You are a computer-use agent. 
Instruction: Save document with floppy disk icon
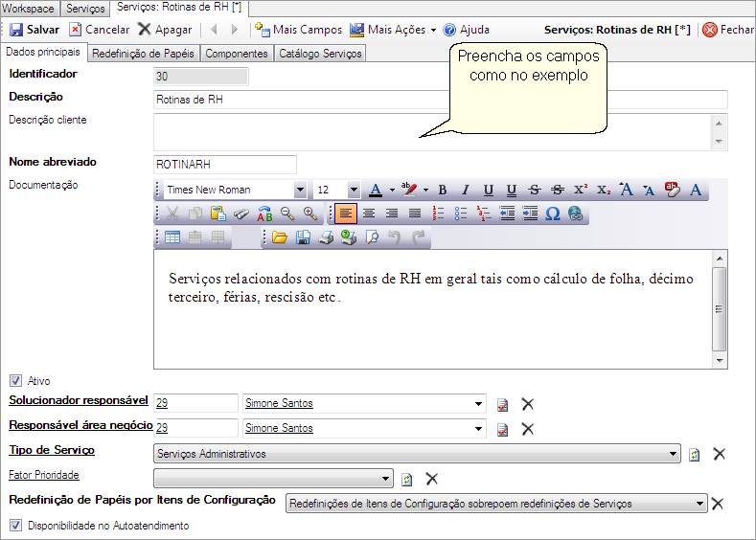coord(303,237)
